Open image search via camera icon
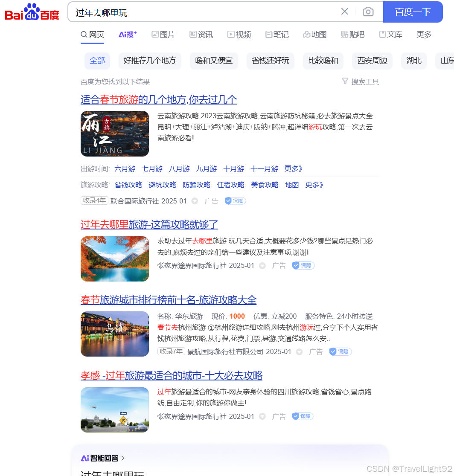 [368, 12]
